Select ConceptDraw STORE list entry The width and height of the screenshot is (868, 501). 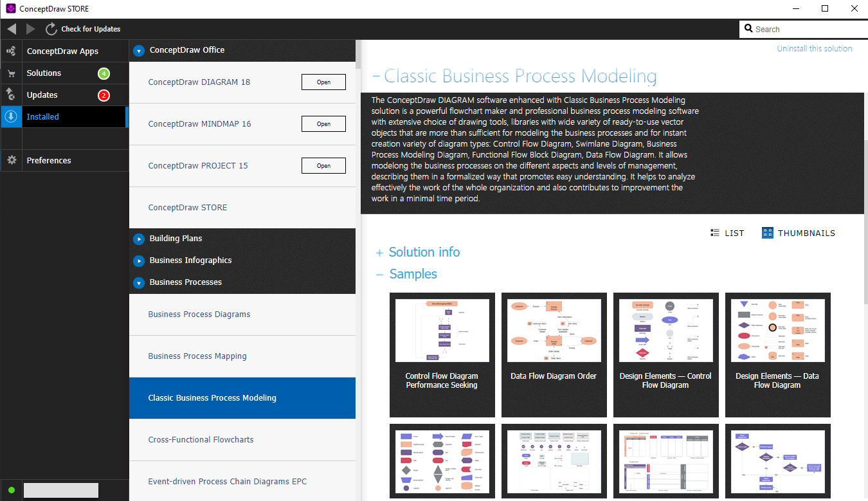click(242, 208)
